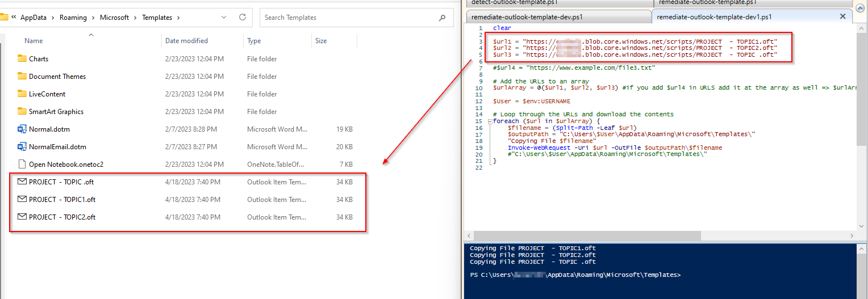Click the Normal.dotm Word file icon
Image resolution: width=868 pixels, height=299 pixels.
click(22, 129)
